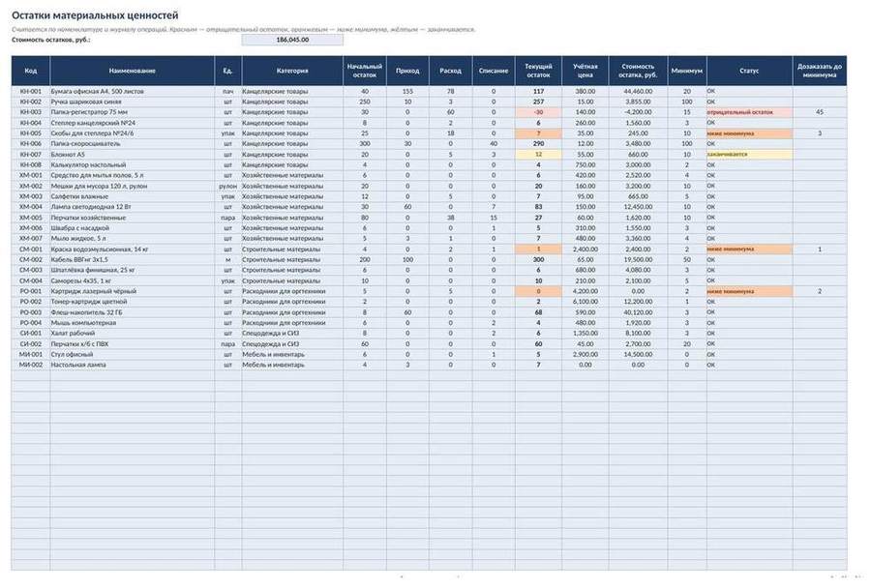
Task: Click the 'Стоимость остатков, руб.:' label
Action: [x=50, y=40]
